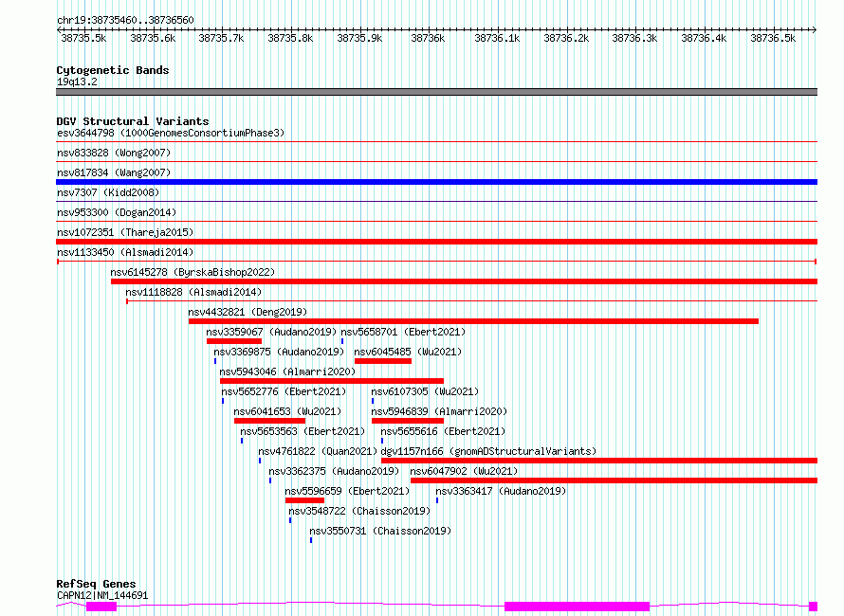The height and width of the screenshot is (616, 844).
Task: Click the nsv3362375 (Audano2019) label
Action: [334, 471]
